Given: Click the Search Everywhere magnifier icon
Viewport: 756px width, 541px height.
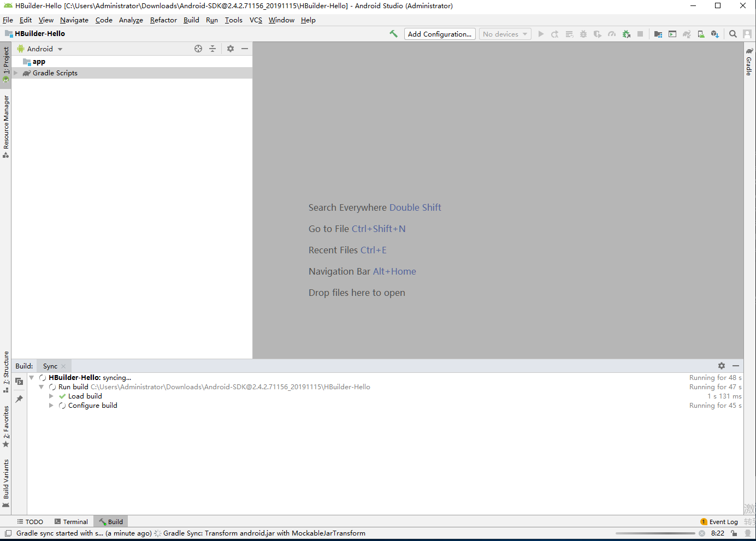Looking at the screenshot, I should (x=733, y=34).
